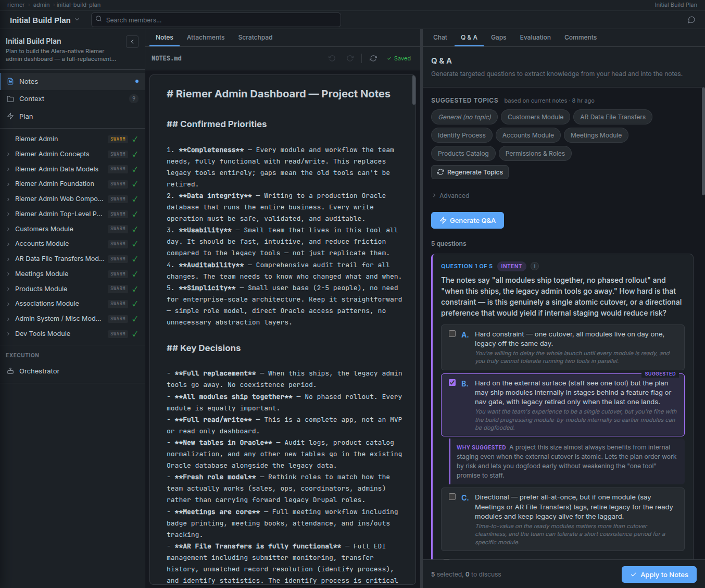Click the Notes tab in the editor panel
Screen dimensions: 705x588
tap(164, 37)
